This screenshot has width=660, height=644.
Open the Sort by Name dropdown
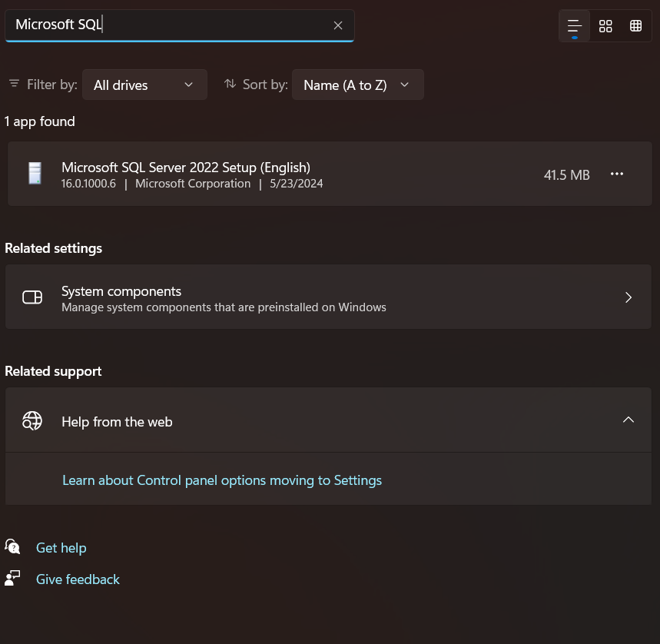click(x=357, y=85)
